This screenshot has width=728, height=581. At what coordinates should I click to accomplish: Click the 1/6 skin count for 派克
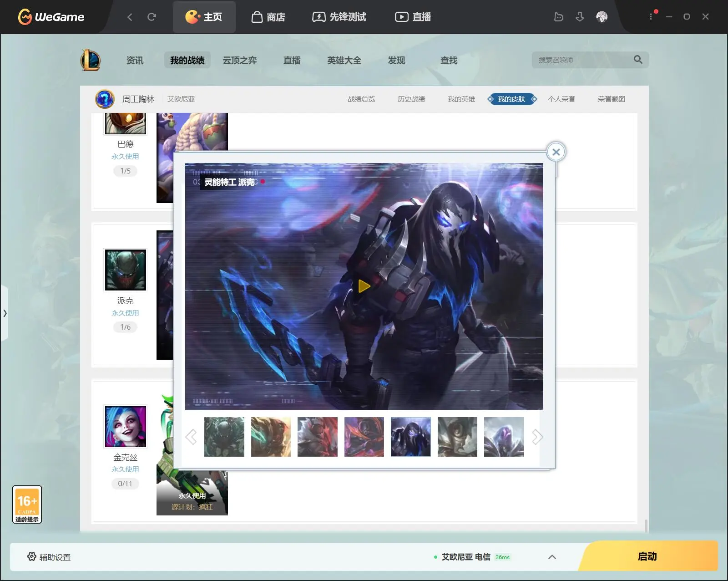coord(125,327)
